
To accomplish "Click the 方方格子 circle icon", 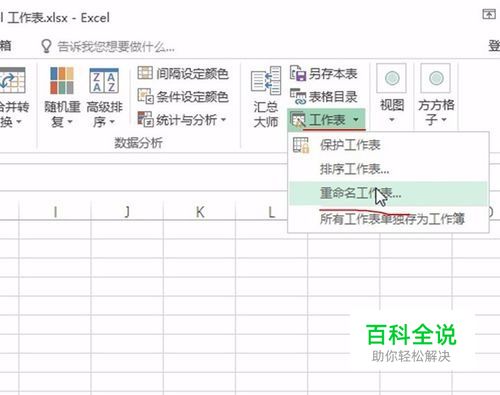I will tap(436, 78).
